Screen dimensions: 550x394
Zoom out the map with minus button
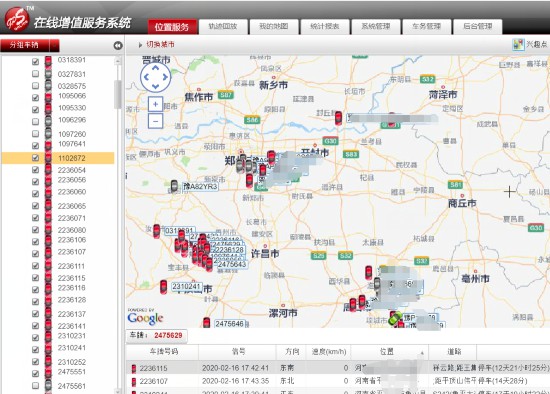coord(155,121)
